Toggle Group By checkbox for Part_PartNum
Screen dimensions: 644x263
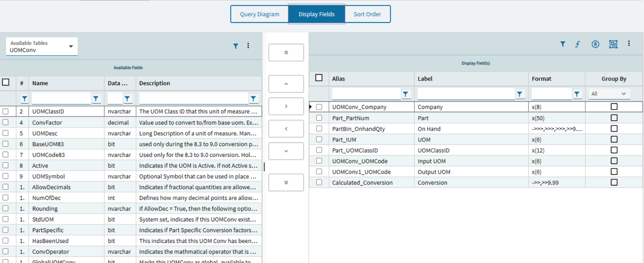pyautogui.click(x=614, y=118)
